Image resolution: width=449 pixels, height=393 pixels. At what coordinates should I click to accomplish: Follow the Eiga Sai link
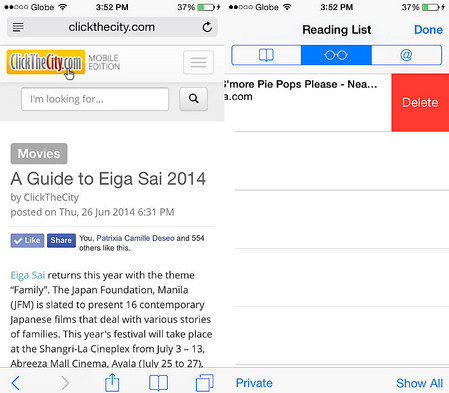(x=28, y=275)
